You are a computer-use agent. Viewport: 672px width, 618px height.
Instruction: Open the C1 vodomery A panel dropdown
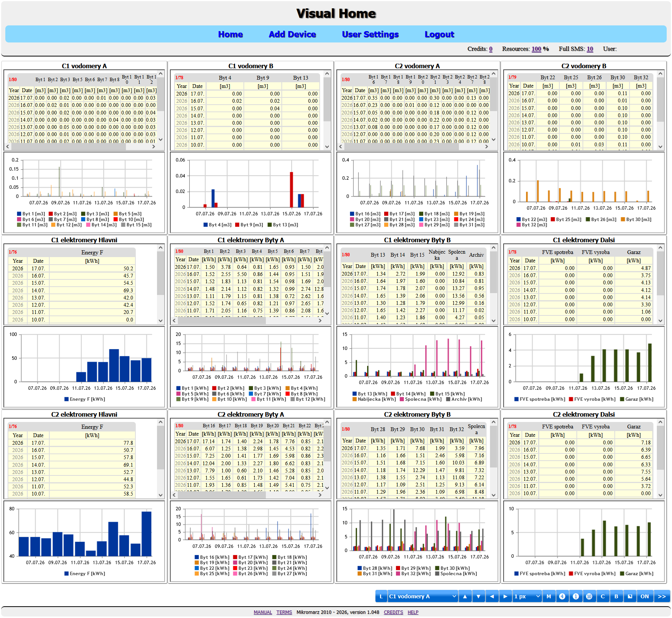[x=423, y=596]
